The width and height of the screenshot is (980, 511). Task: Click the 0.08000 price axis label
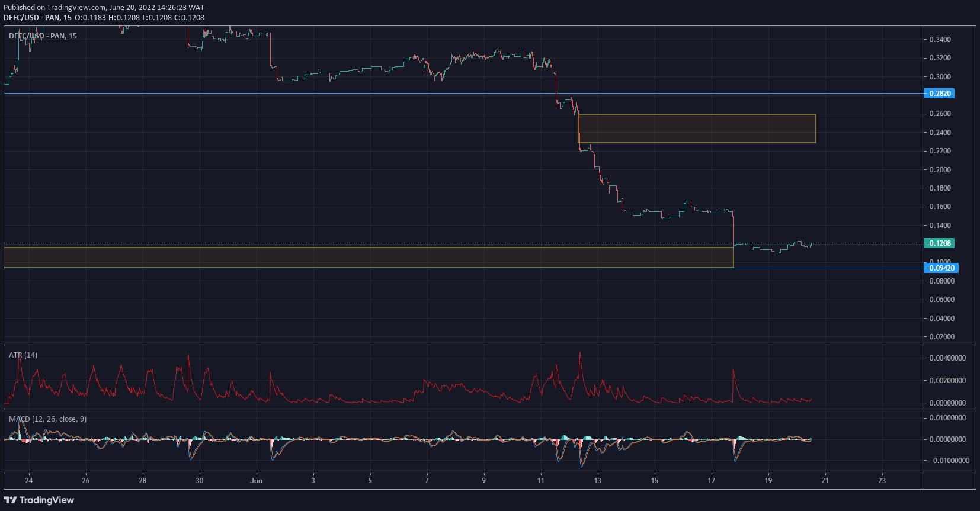pyautogui.click(x=942, y=281)
